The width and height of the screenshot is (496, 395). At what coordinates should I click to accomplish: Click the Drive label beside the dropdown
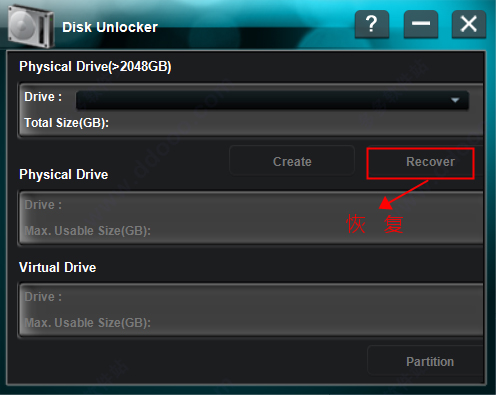[x=43, y=97]
